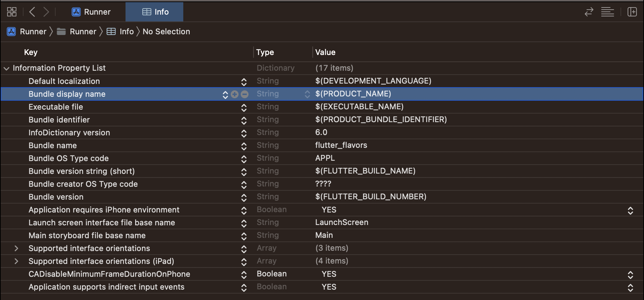Open type popup for Bundle display name

307,94
